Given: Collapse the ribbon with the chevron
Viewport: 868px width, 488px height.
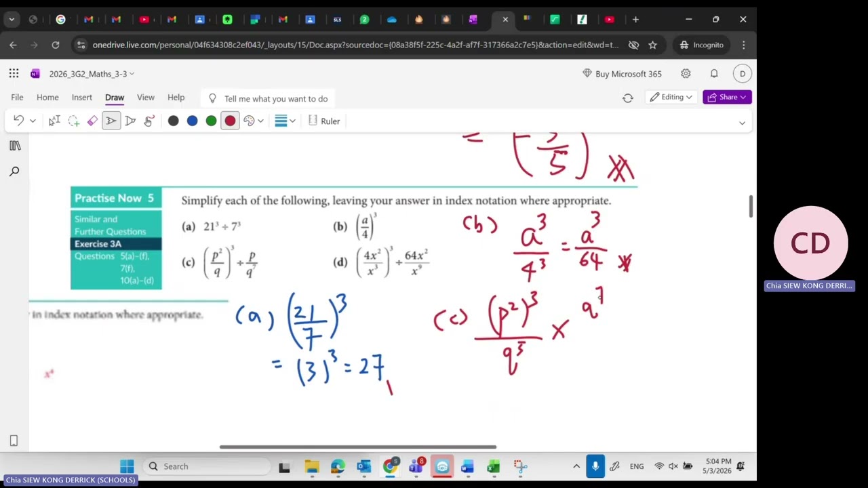Looking at the screenshot, I should (742, 123).
